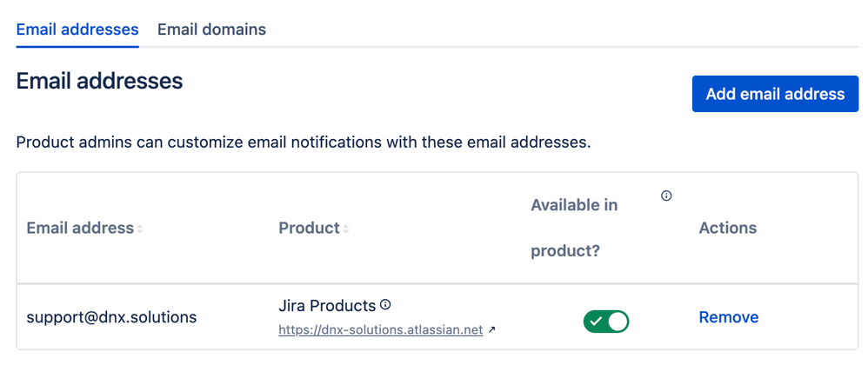Click the Email address column header label

click(x=80, y=229)
